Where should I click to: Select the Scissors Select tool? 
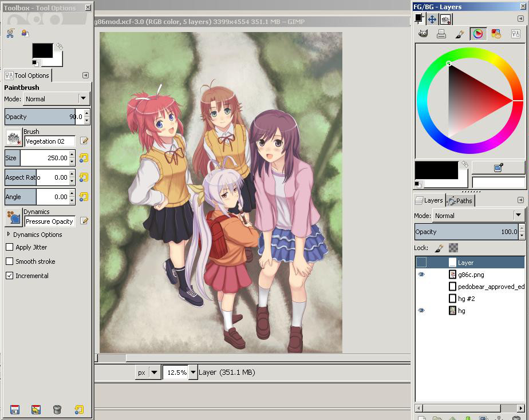(x=10, y=33)
